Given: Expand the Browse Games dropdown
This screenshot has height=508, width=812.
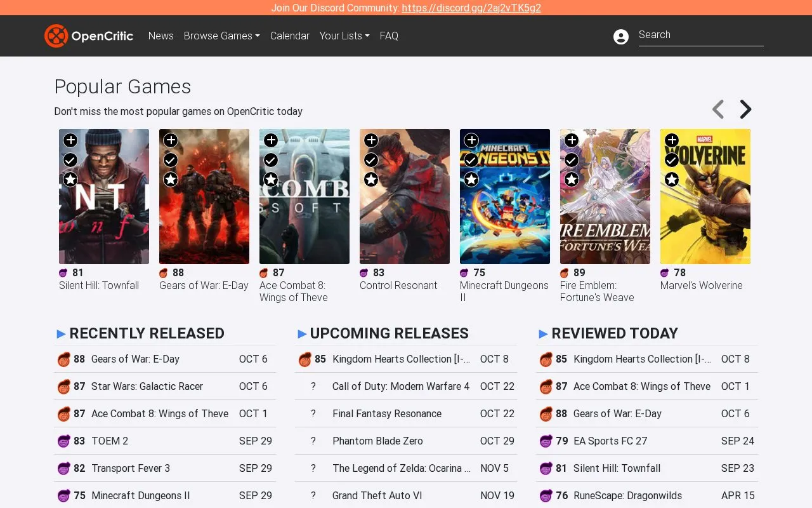Looking at the screenshot, I should click(222, 36).
